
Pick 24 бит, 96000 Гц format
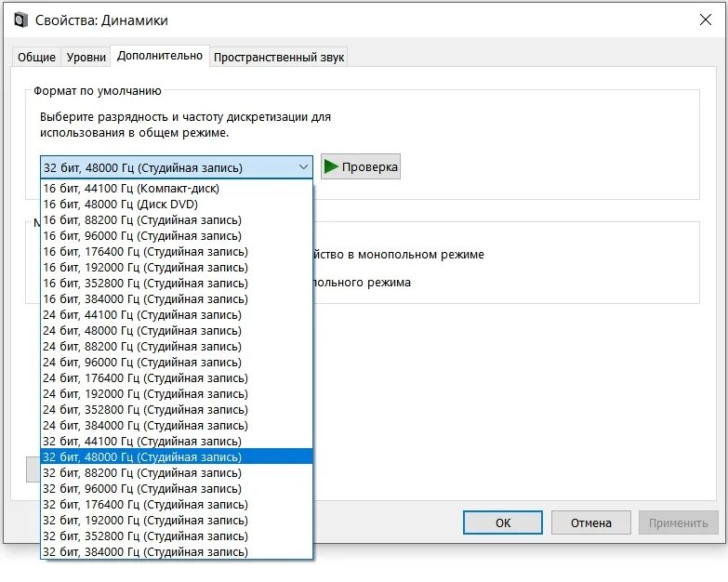(x=177, y=362)
